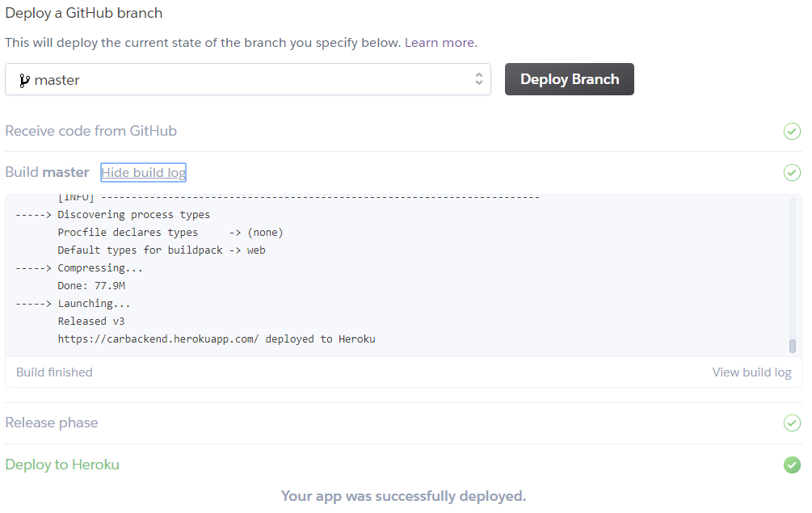Click the branch selector up-down arrows

pyautogui.click(x=478, y=78)
